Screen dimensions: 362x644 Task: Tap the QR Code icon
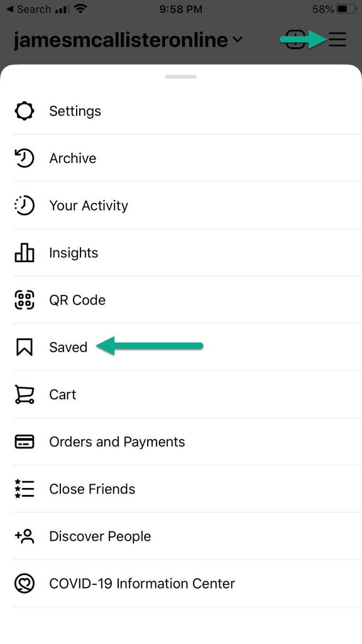[x=25, y=300]
